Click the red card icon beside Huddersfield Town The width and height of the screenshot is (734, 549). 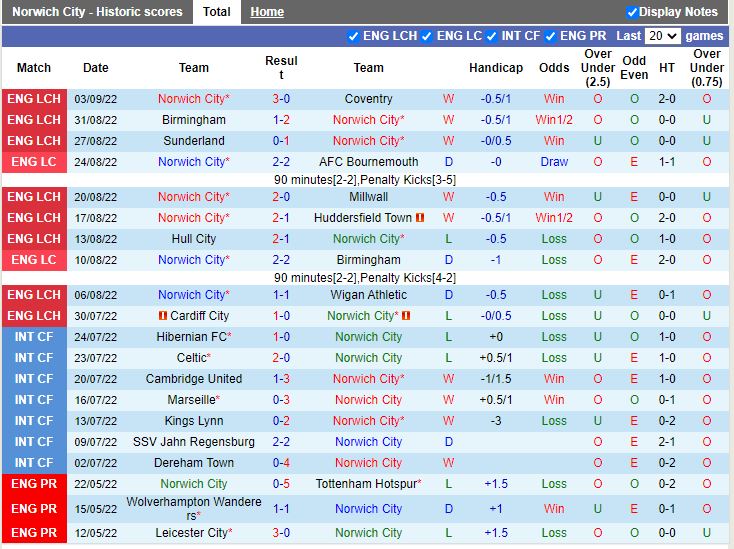pyautogui.click(x=420, y=218)
